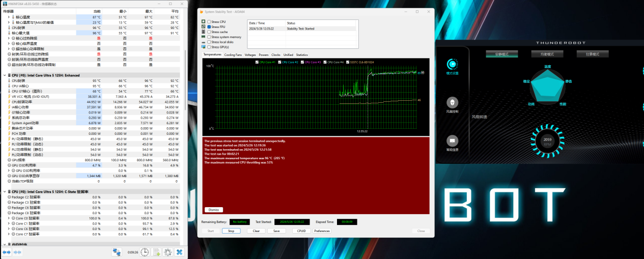Enable the Stress GPU(s) checkbox

tap(209, 47)
